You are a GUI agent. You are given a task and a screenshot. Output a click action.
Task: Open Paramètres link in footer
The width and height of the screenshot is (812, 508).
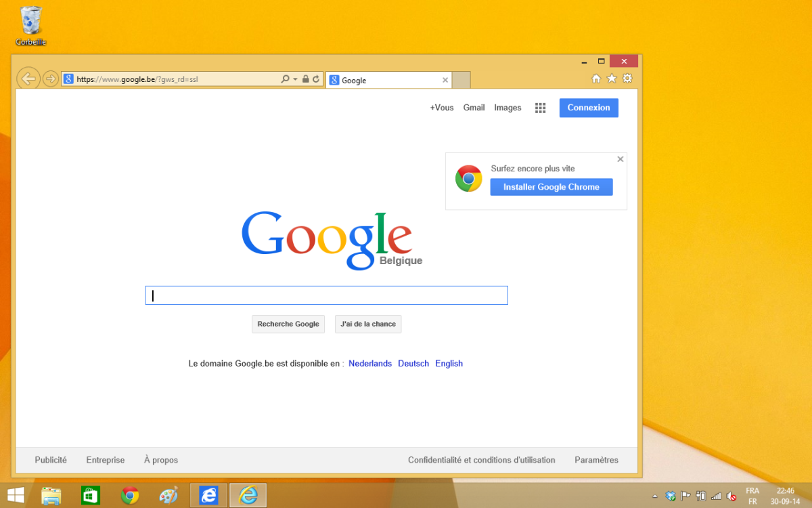(x=596, y=460)
